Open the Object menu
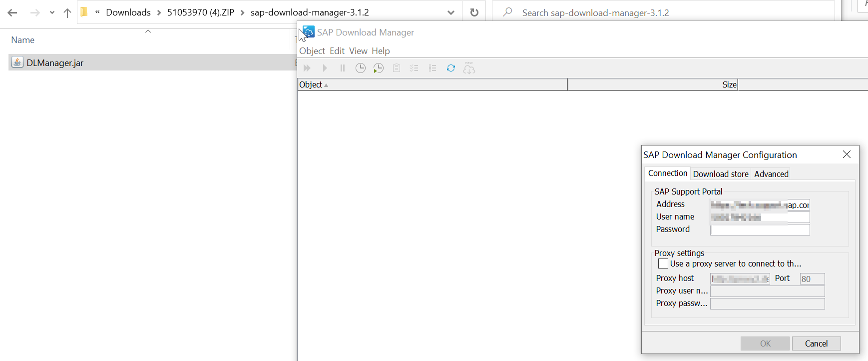Screen dimensions: 868x361 (x=312, y=51)
